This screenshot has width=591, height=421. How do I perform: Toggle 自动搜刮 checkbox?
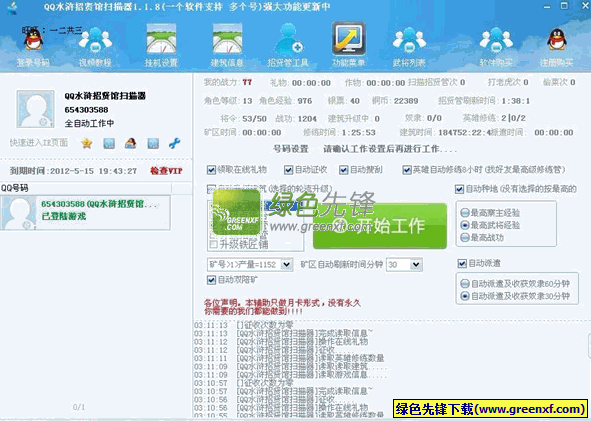[x=343, y=170]
